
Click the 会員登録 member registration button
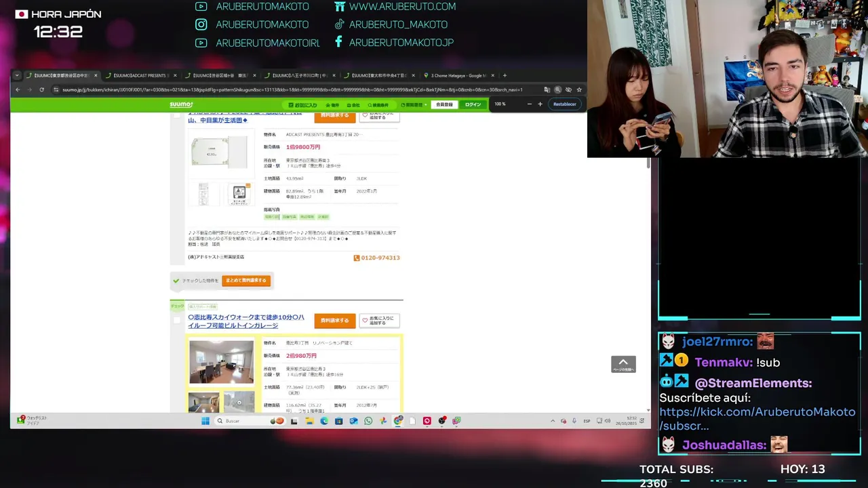[x=444, y=104]
